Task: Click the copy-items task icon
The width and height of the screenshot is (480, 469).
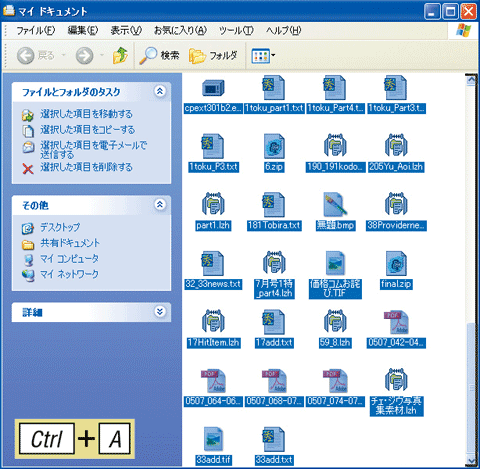Action: [x=28, y=131]
